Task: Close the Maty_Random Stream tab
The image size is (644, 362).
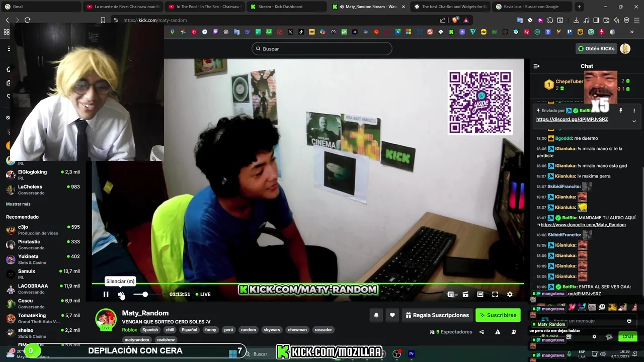Action: (403, 7)
